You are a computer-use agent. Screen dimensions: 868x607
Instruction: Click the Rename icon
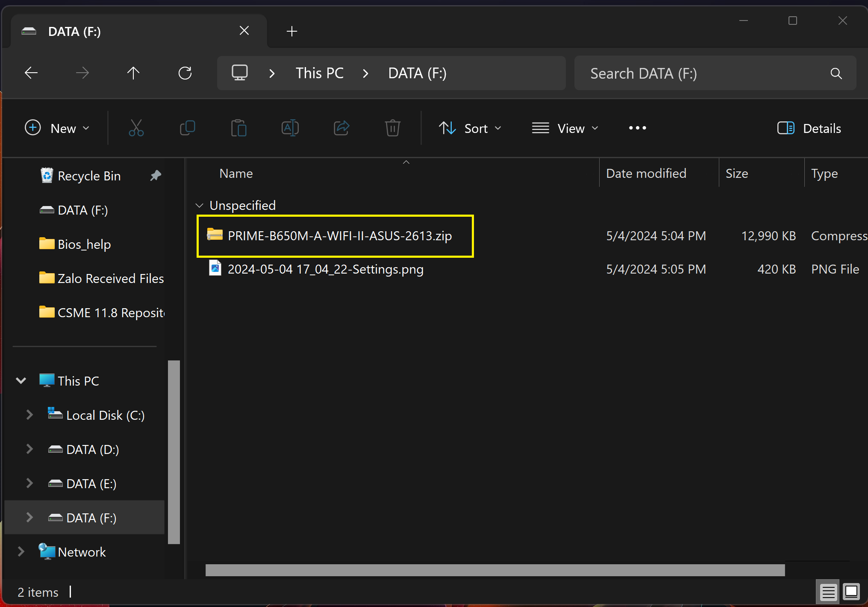point(290,128)
